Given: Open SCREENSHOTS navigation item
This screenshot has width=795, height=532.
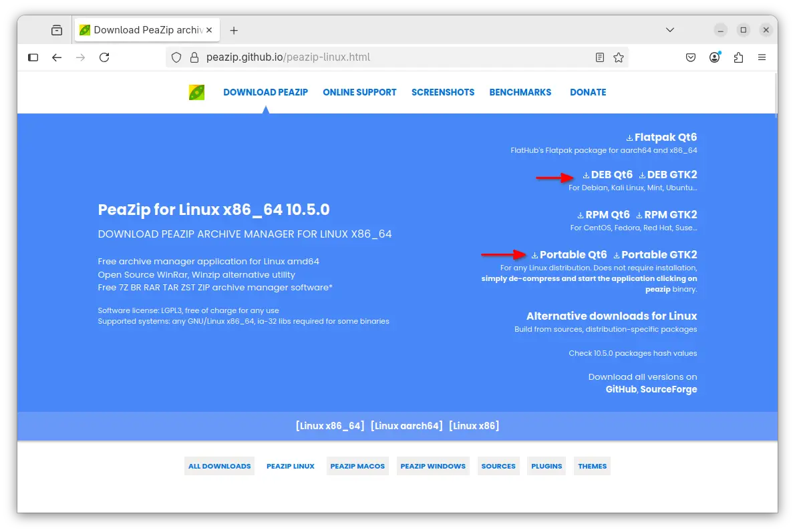Looking at the screenshot, I should [443, 92].
